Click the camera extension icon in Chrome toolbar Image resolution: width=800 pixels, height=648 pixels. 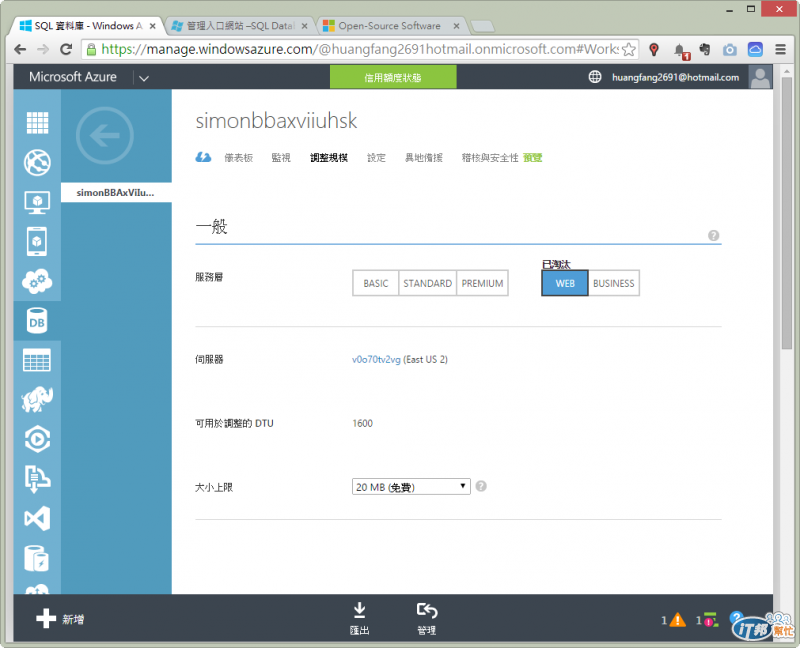(730, 49)
